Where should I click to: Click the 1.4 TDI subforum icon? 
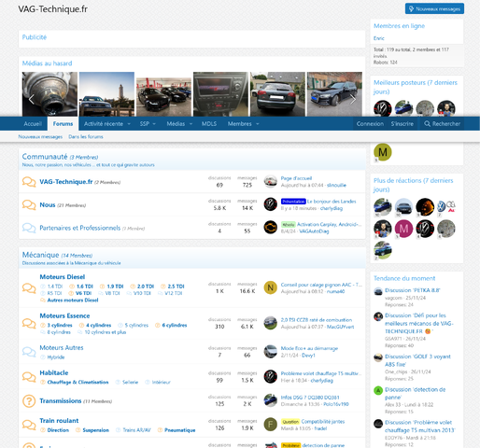(x=43, y=287)
